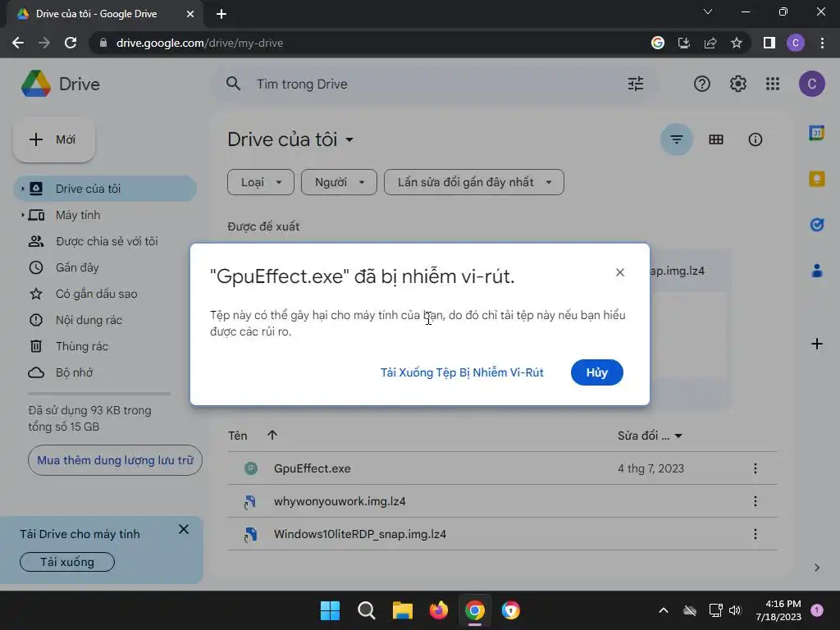Screen dimensions: 840x630
Task: Select GpuEffect.exe file row
Action: click(502, 468)
